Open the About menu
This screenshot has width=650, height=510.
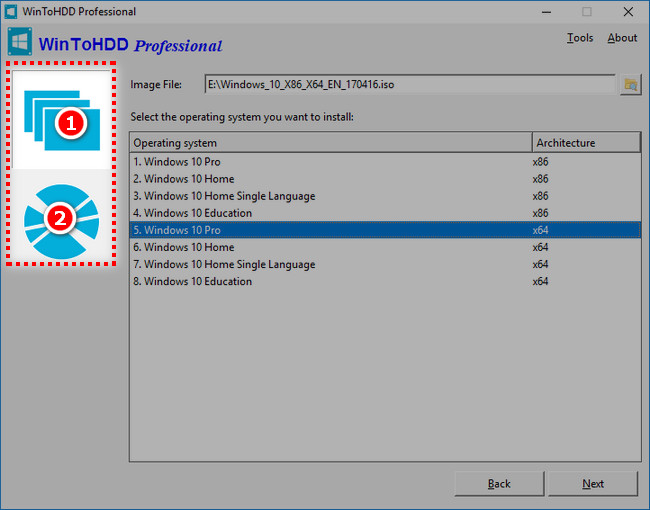click(x=622, y=38)
